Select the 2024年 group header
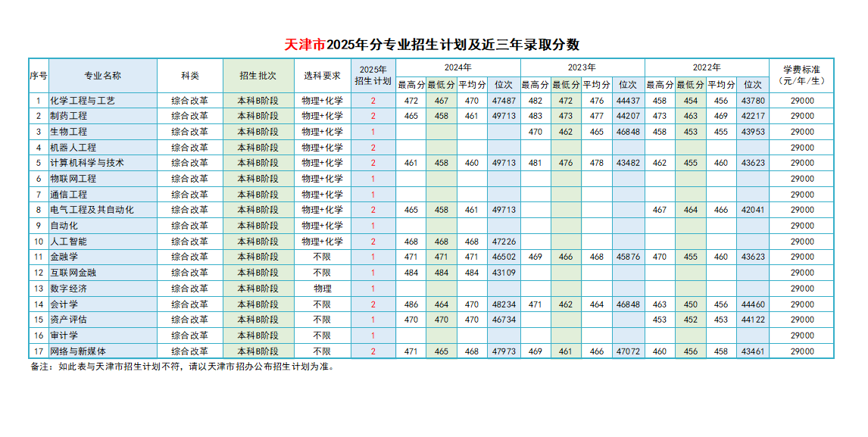 coord(457,67)
